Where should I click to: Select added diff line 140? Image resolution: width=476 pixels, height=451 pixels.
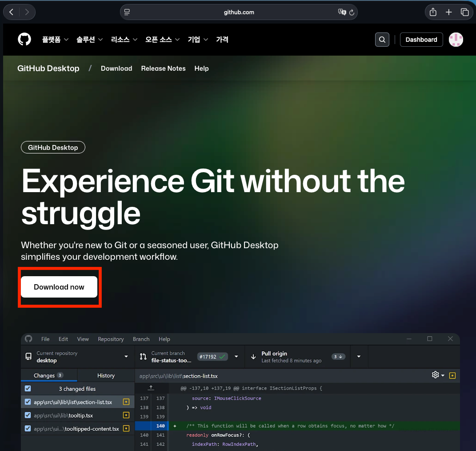click(297, 426)
